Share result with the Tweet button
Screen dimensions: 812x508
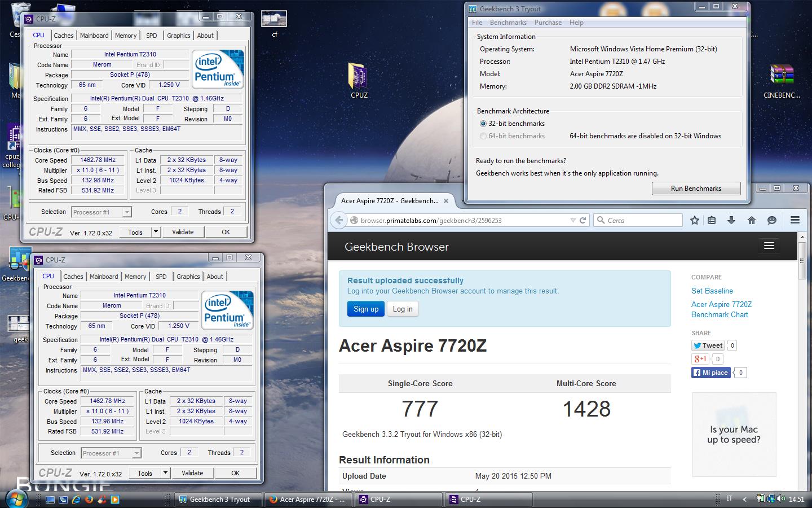[x=708, y=345]
